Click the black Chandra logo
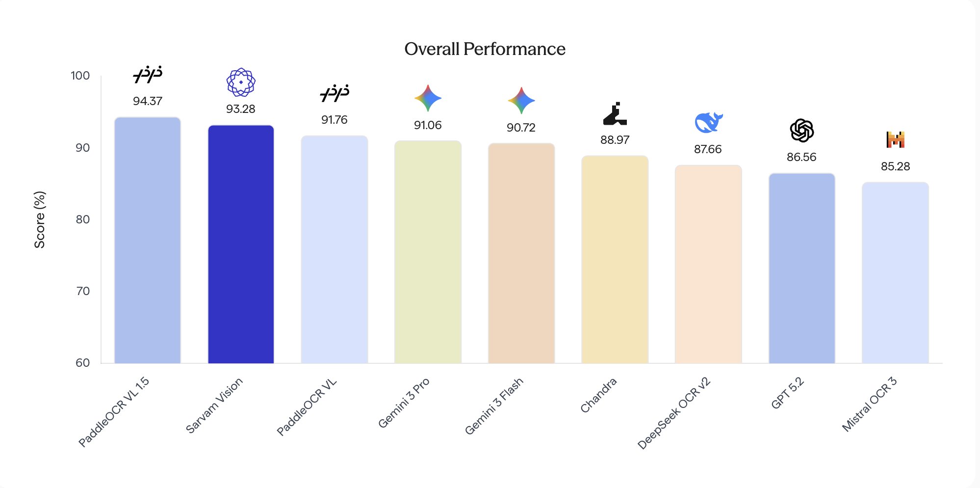The image size is (980, 488). [x=615, y=114]
